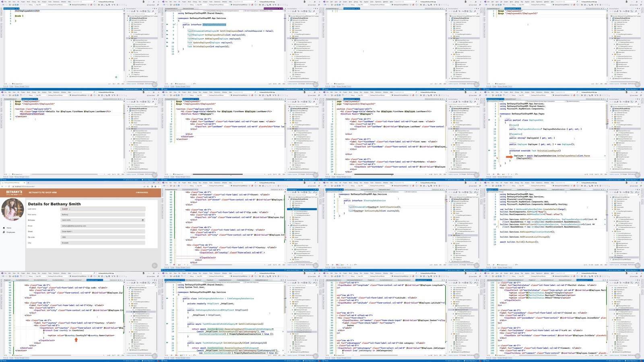In the street/zip/city markup window, select the highlighted Solution Explorer folder
The image size is (644, 362).
302,209
